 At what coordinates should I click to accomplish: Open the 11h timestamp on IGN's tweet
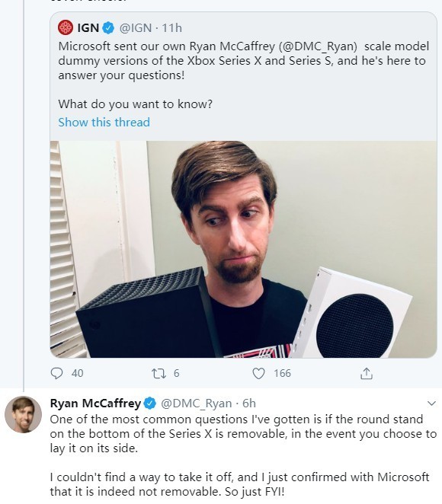click(171, 28)
